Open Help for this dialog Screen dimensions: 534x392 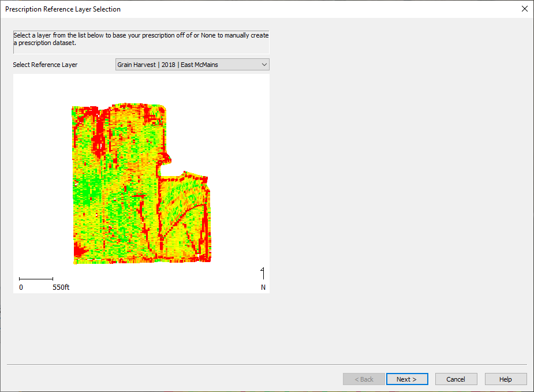coord(506,379)
